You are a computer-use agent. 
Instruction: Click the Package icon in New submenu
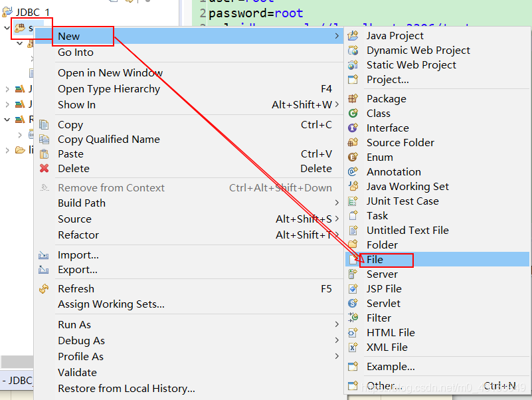(353, 98)
